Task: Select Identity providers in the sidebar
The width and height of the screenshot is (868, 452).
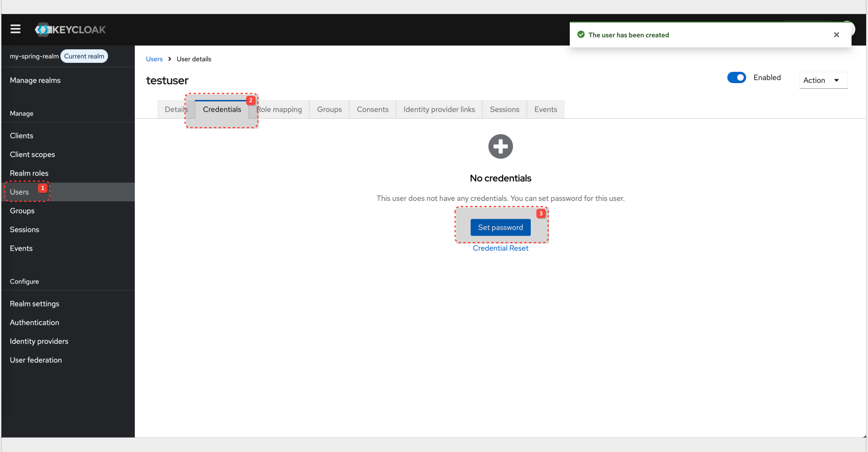Action: coord(39,341)
